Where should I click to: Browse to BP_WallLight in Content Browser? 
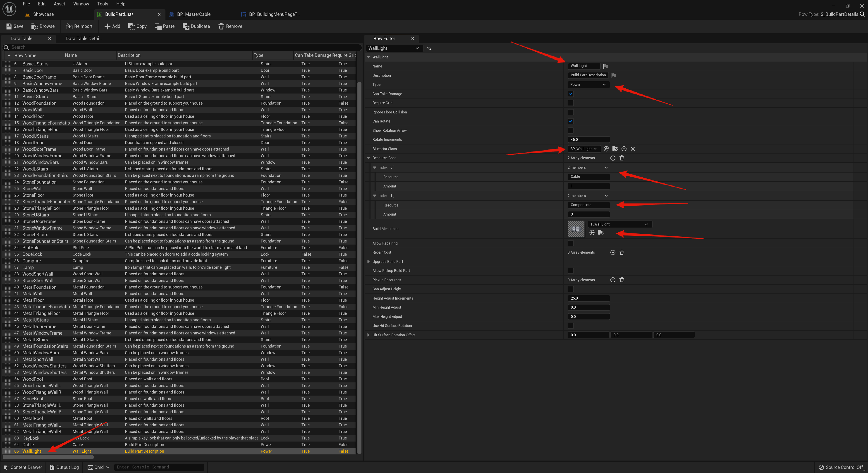point(615,149)
